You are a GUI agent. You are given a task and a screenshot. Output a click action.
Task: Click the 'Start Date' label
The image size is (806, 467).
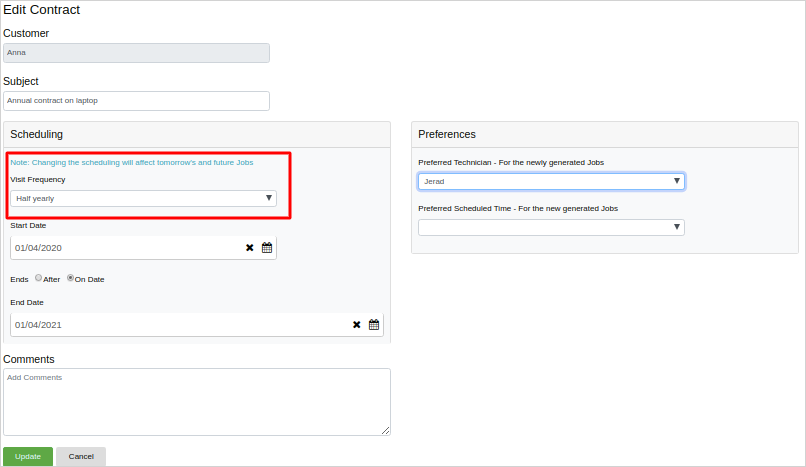(x=28, y=226)
